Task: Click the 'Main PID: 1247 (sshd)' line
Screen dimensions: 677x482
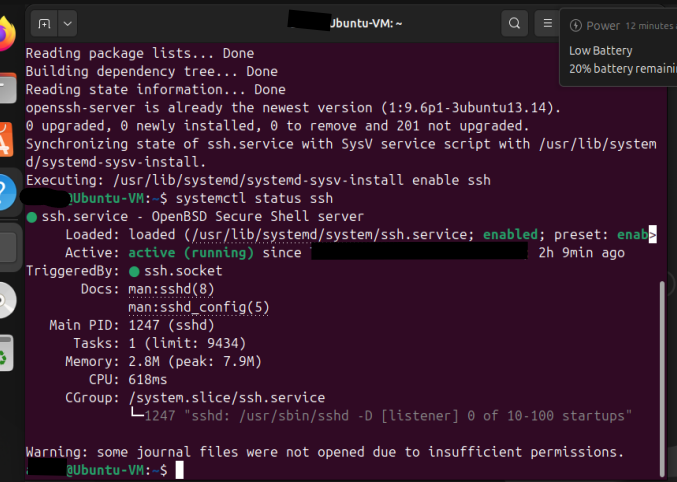Action: [x=132, y=325]
